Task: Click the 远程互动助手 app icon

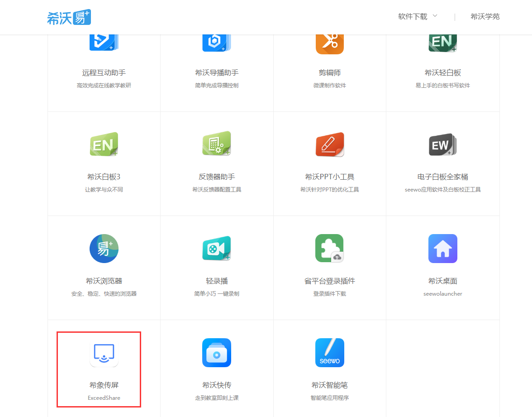Action: point(104,42)
